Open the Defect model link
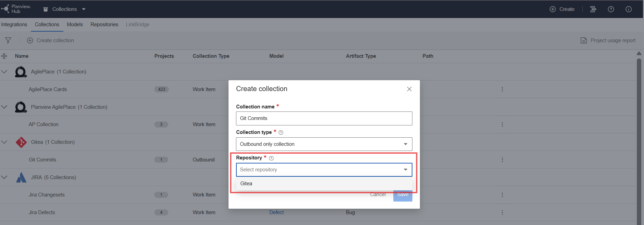The image size is (644, 225). click(277, 212)
